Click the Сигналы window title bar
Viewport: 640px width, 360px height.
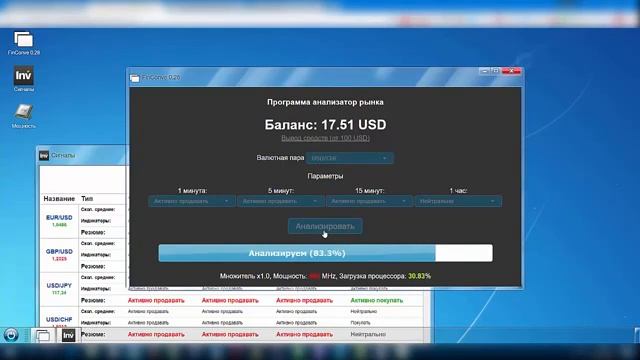coord(82,156)
